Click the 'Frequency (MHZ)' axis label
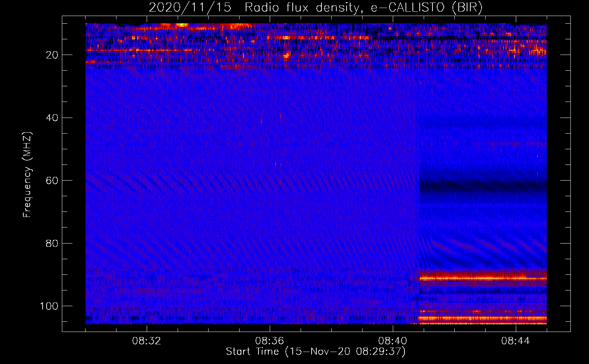589x364 pixels. tap(27, 175)
